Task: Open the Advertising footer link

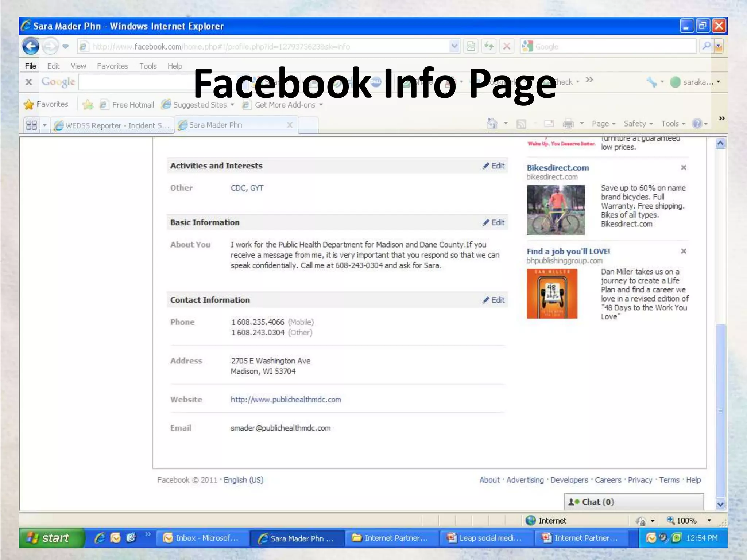Action: tap(525, 480)
